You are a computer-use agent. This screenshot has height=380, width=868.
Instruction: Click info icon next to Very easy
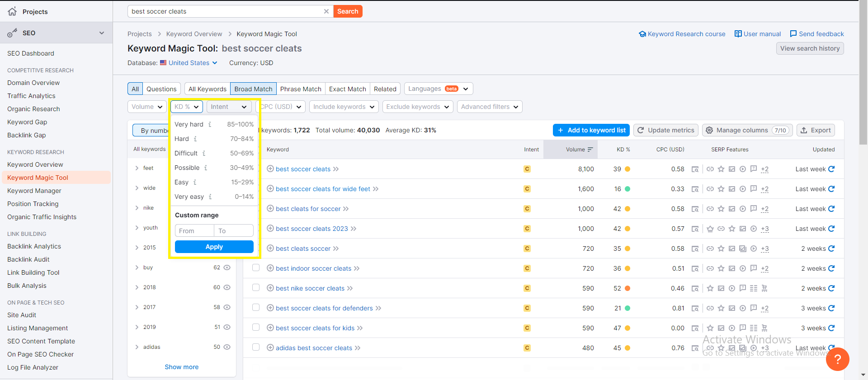pyautogui.click(x=210, y=197)
